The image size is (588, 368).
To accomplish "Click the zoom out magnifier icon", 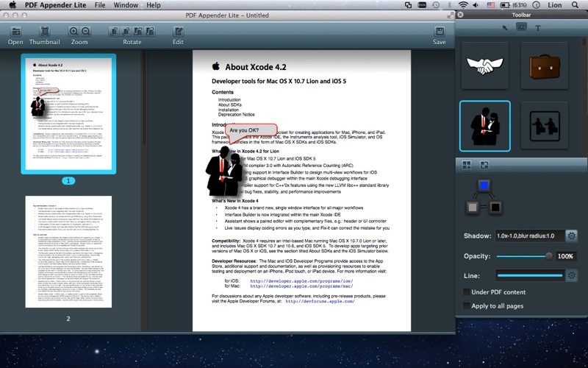I will coord(86,32).
